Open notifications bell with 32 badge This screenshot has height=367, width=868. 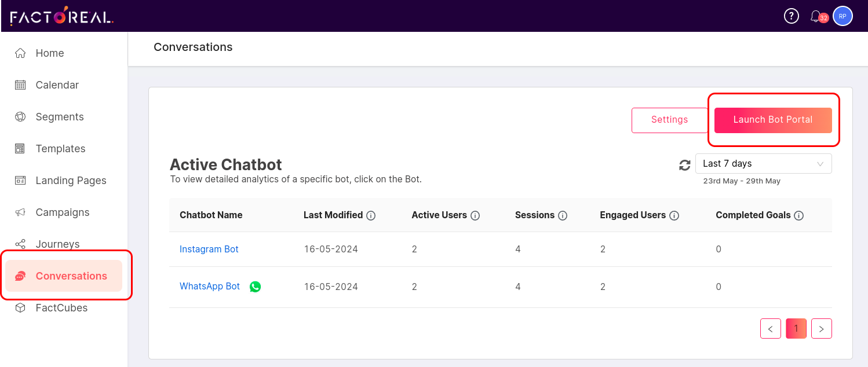818,16
